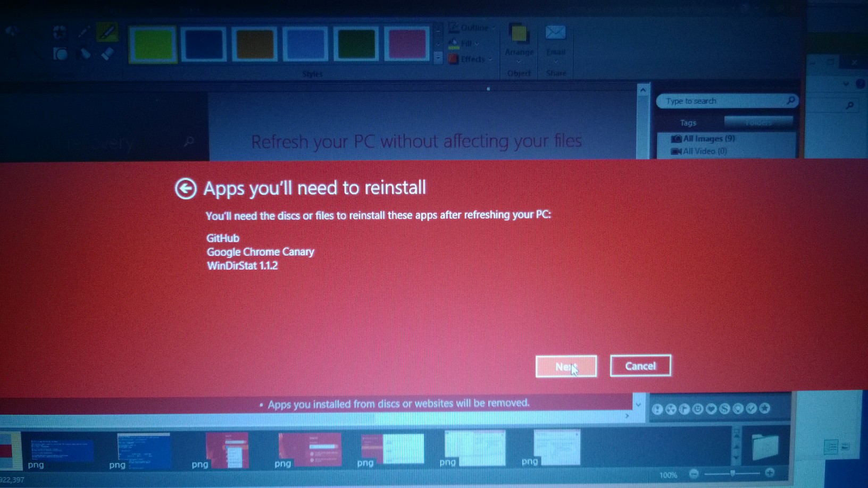The image size is (868, 488).
Task: Open the Effects dropdown
Action: pyautogui.click(x=470, y=59)
